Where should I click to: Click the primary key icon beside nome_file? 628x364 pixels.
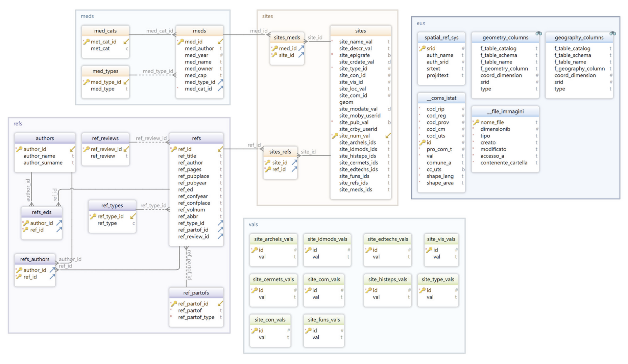tap(476, 122)
